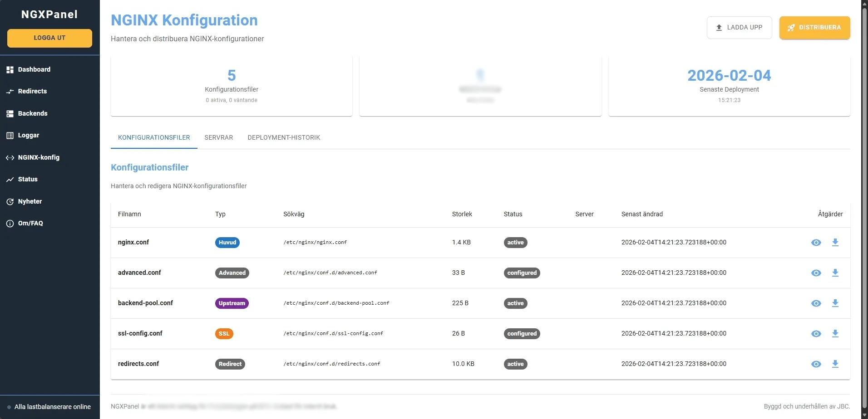Click the path /etc/nginx/conf.d/ssl-config.conf

coord(333,334)
